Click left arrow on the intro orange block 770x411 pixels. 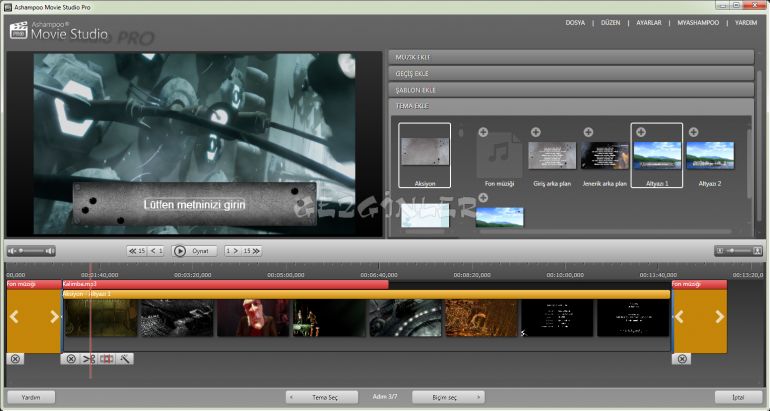(x=14, y=317)
